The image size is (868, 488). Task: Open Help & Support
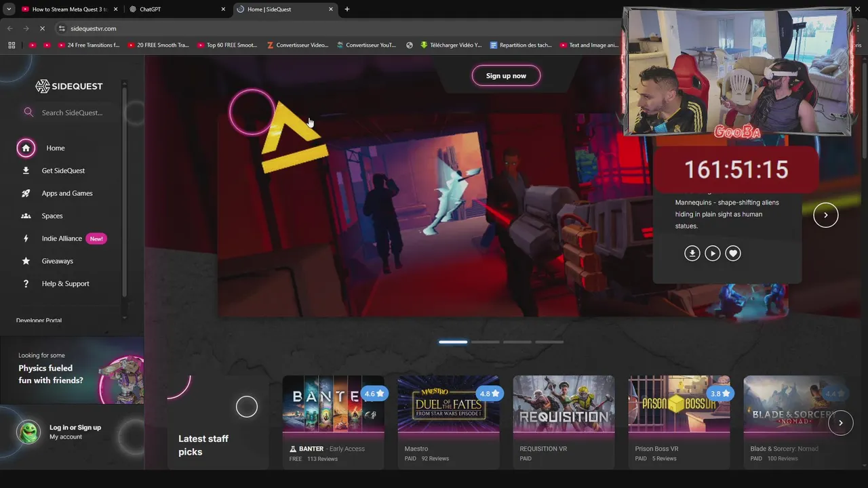point(65,283)
